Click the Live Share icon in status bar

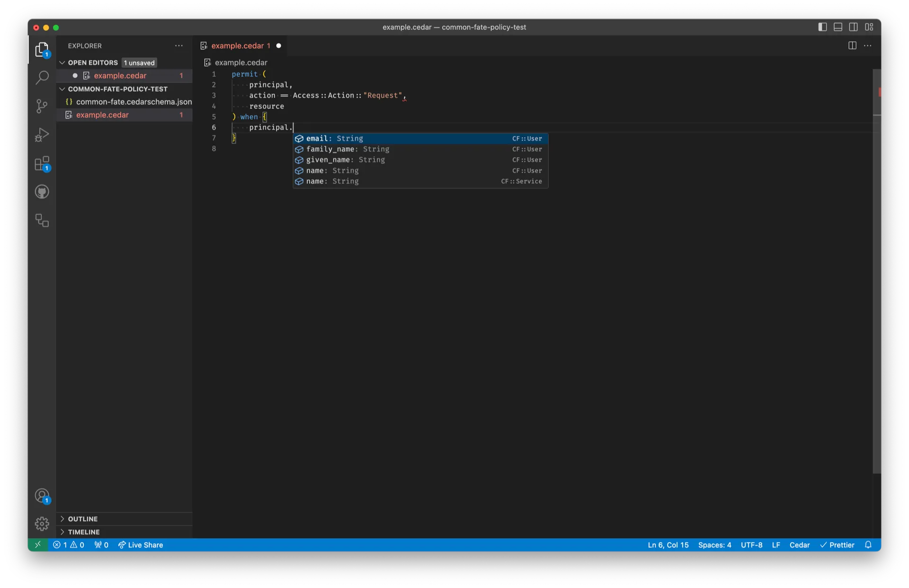pos(121,544)
